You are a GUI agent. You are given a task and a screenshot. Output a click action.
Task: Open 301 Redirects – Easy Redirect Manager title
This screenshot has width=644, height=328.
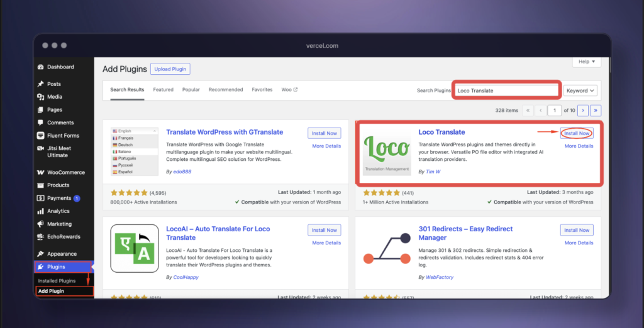click(x=466, y=233)
